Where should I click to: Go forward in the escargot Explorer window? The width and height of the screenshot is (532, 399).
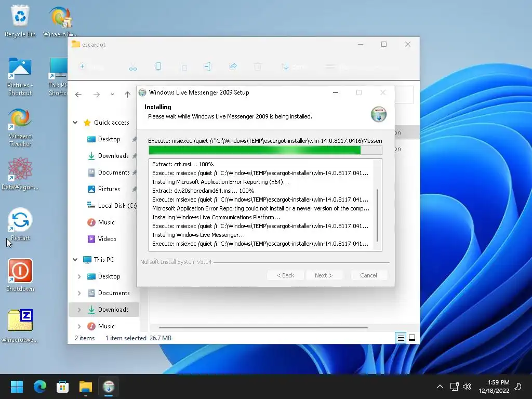pos(97,95)
